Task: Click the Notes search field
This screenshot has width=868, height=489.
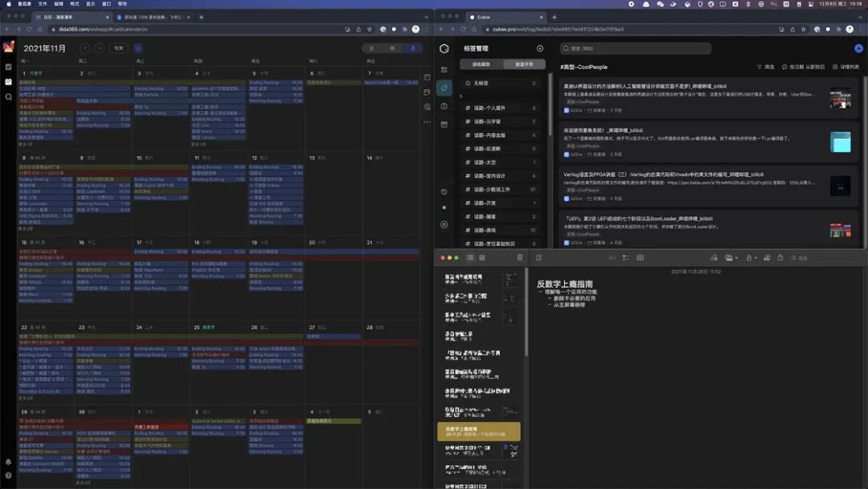Action: pos(825,257)
